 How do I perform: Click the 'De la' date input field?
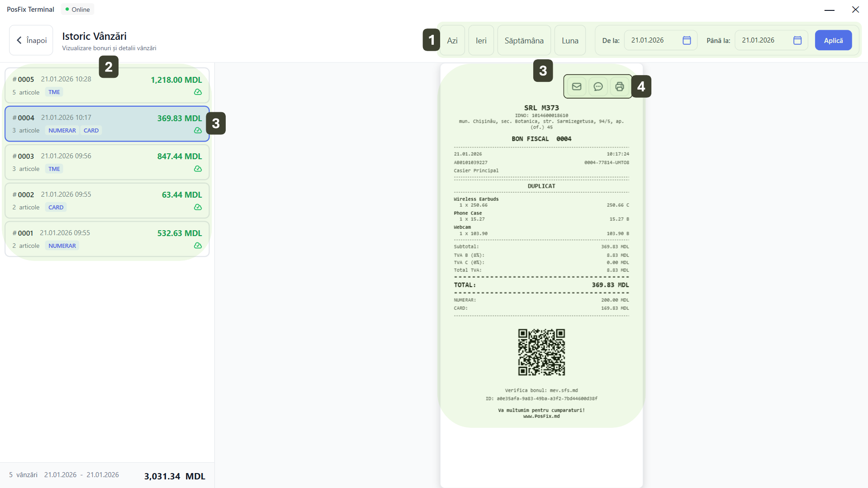[651, 40]
